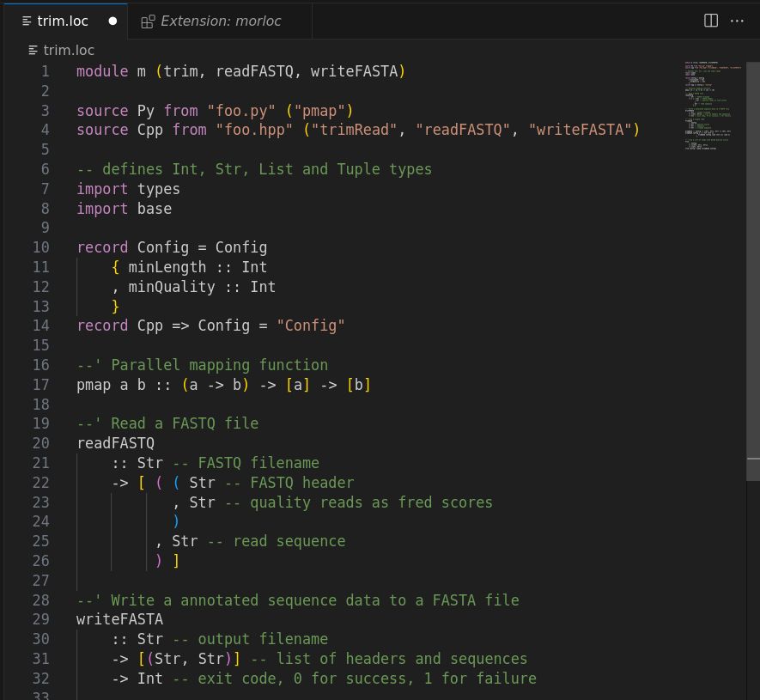Click comment 'Write a annotated sequence data' line 28
760x700 pixels.
(x=314, y=600)
